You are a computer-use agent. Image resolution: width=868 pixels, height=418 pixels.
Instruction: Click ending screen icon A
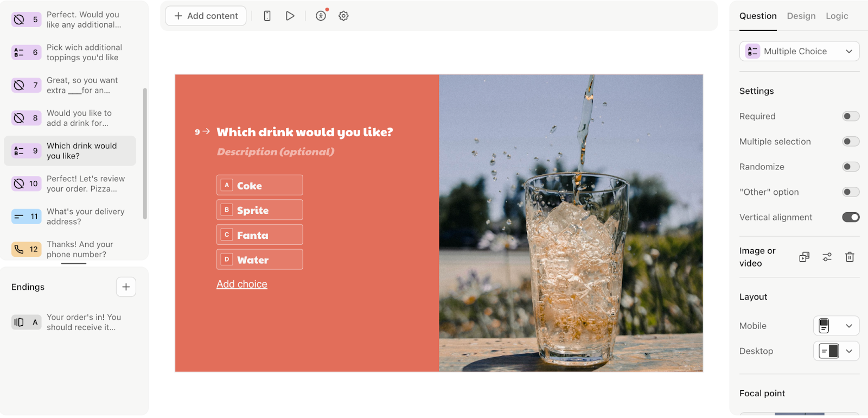(x=19, y=322)
